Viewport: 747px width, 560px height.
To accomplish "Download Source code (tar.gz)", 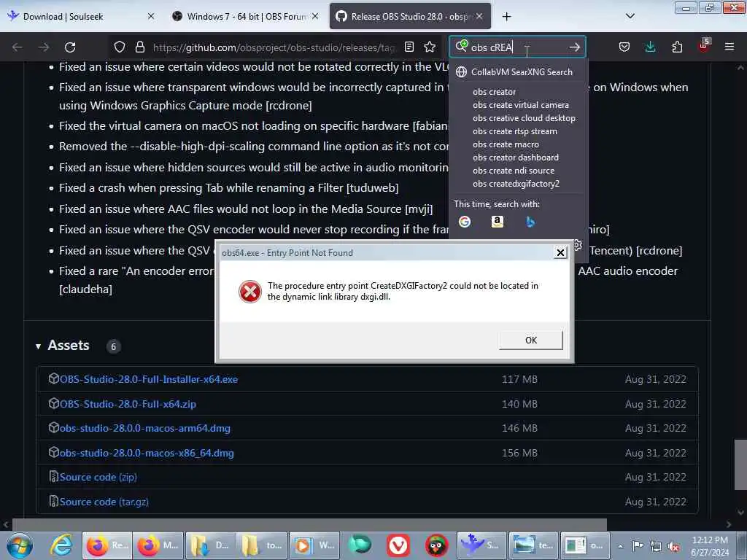I will tap(104, 502).
